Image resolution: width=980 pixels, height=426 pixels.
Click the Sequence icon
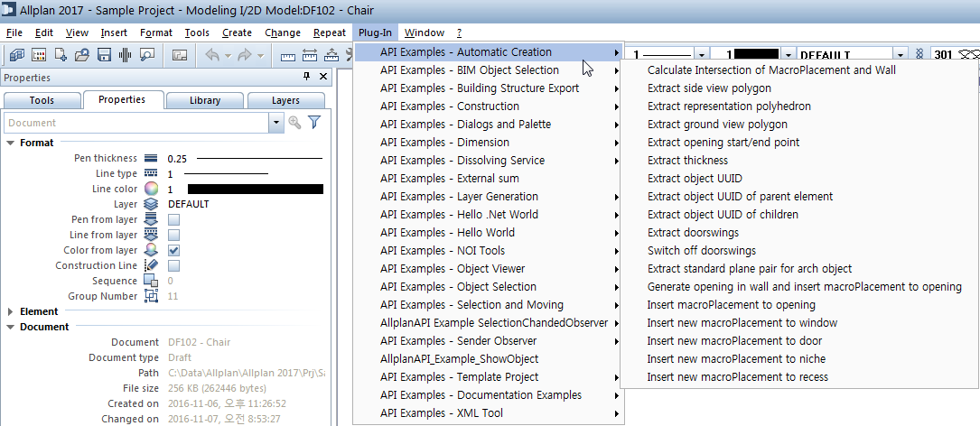coord(151,281)
